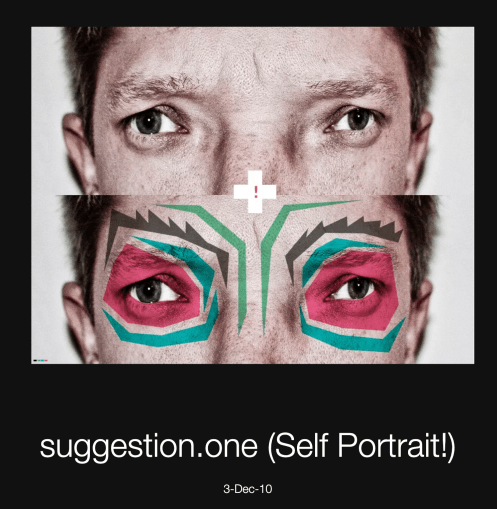Select the pink shape around left painted eye
The height and width of the screenshot is (509, 497).
point(152,286)
